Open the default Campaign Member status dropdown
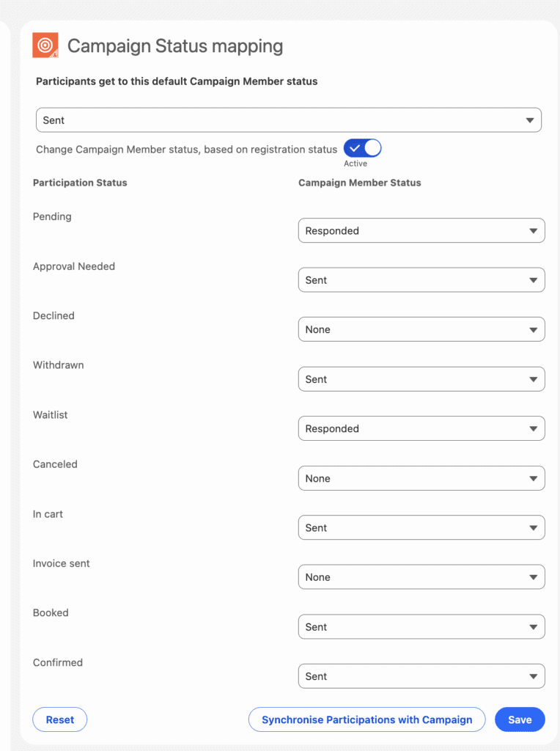The height and width of the screenshot is (751, 560). click(x=288, y=120)
